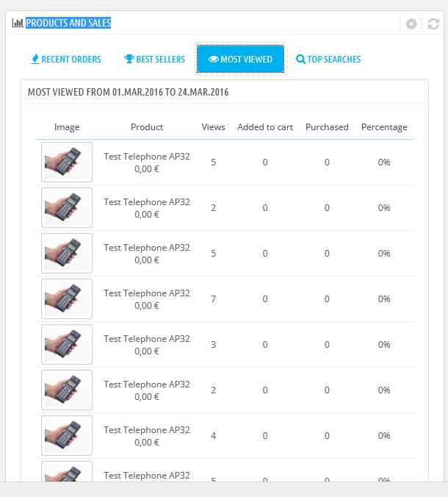Select the Most Viewed tab label
The width and height of the screenshot is (448, 497).
pyautogui.click(x=246, y=60)
